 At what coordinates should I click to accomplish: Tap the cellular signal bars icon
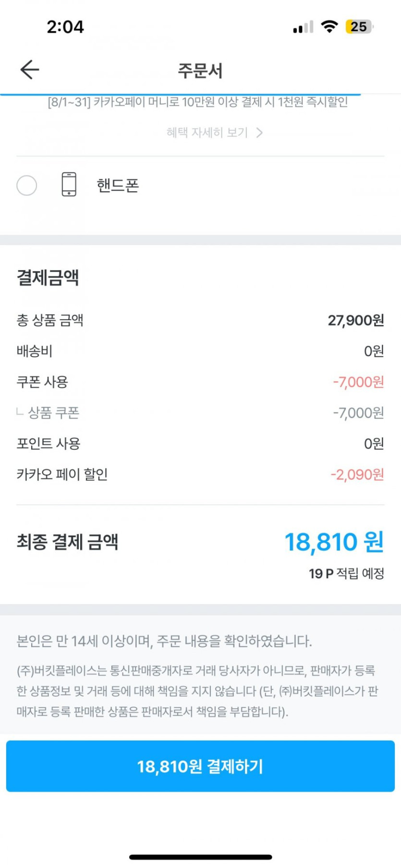[303, 27]
